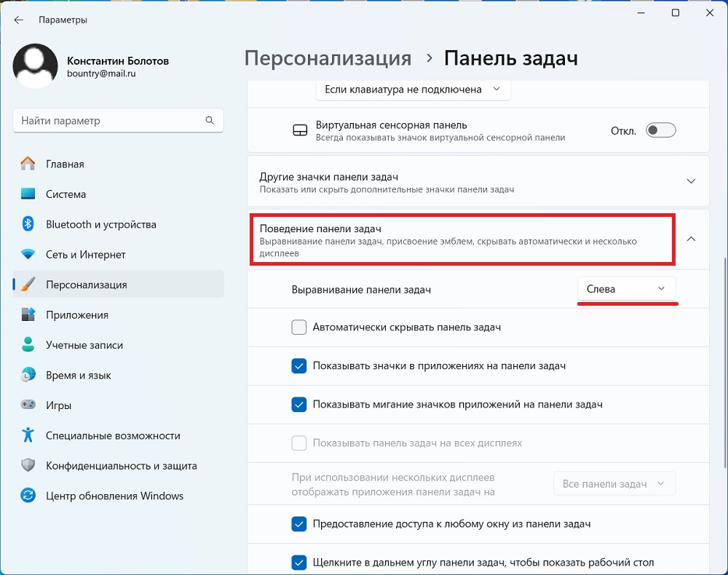Click the user profile avatar
Screen dimensions: 728x575
point(35,66)
